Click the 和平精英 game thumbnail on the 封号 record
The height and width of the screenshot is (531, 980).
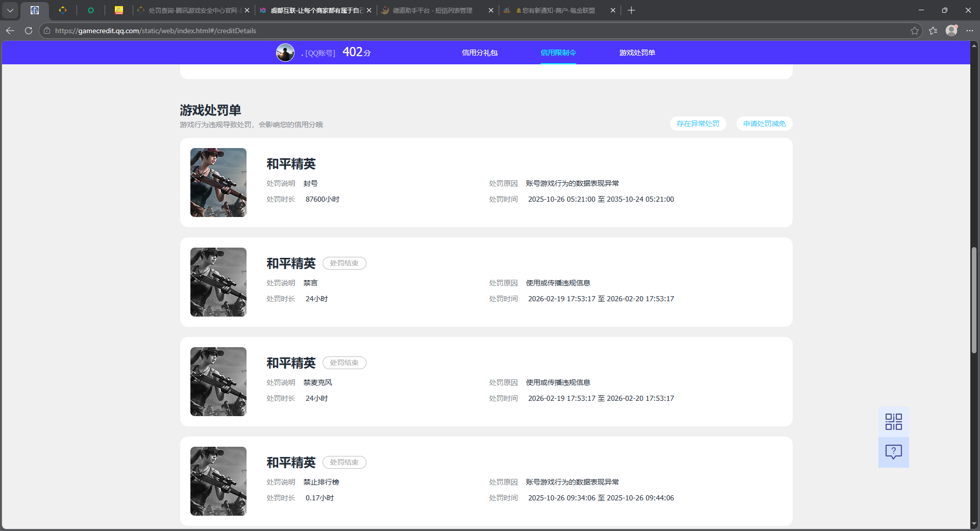(218, 182)
